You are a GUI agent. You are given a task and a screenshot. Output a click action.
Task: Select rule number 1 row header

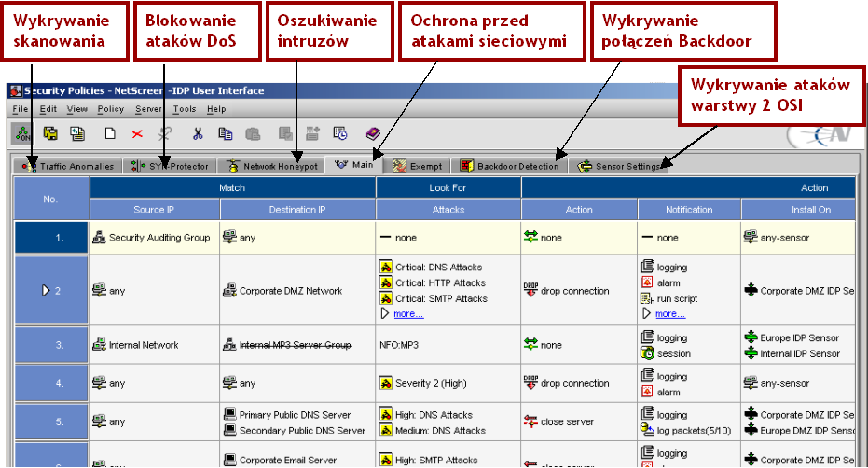pos(51,238)
